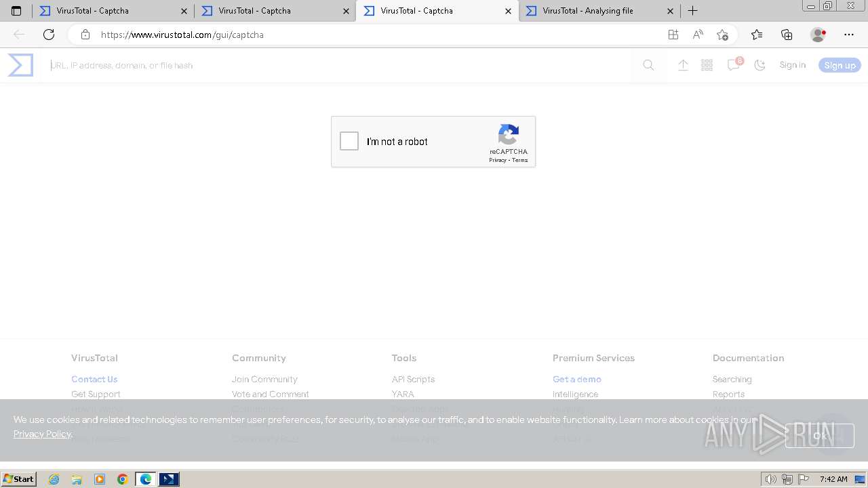
Task: Open the Favorites list icon
Action: coord(757,35)
